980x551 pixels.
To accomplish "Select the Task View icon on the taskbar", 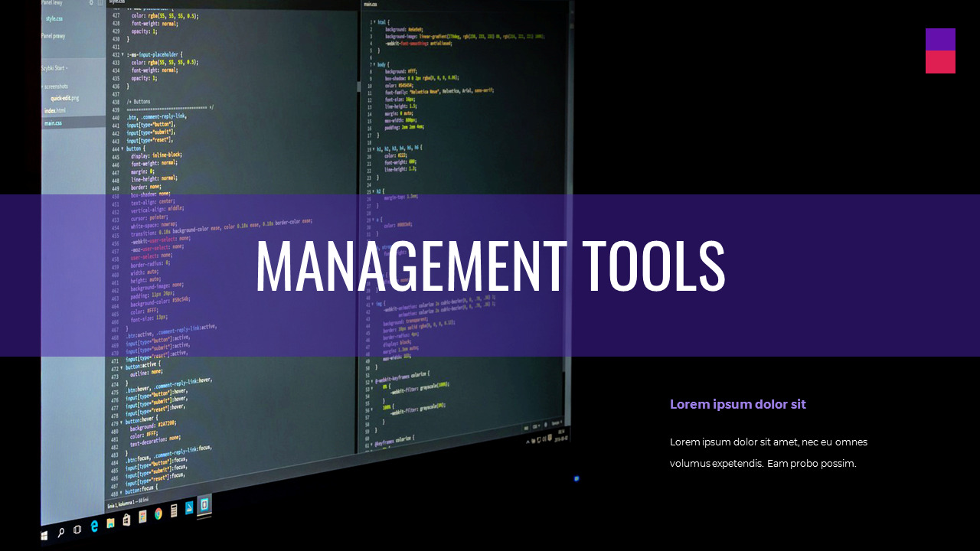I will (77, 530).
